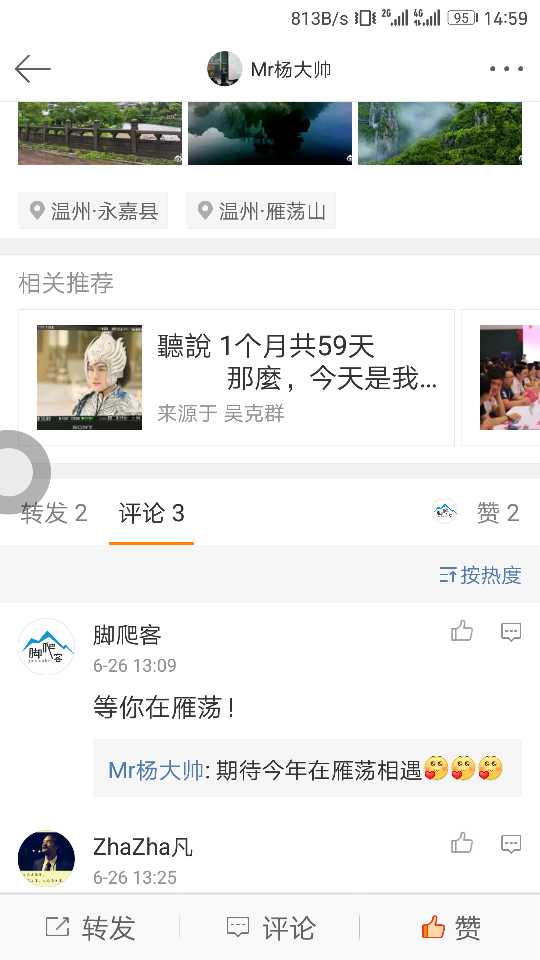
Task: Reply to ZhaZha凡's comment via bubble icon
Action: [511, 844]
